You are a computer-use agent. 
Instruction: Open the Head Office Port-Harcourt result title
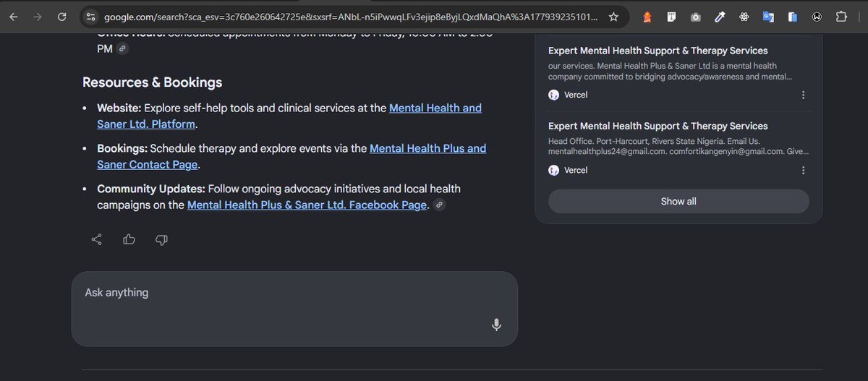pyautogui.click(x=658, y=126)
